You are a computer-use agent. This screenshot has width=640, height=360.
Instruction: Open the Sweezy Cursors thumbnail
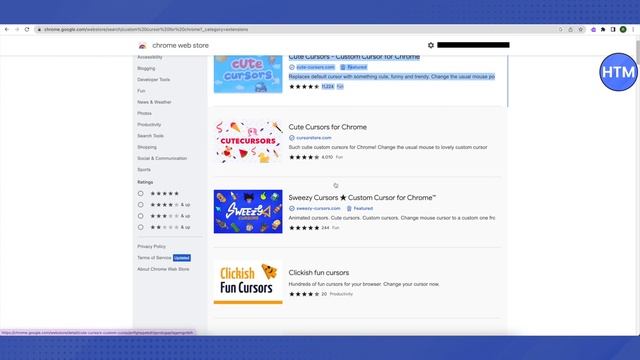(x=248, y=211)
